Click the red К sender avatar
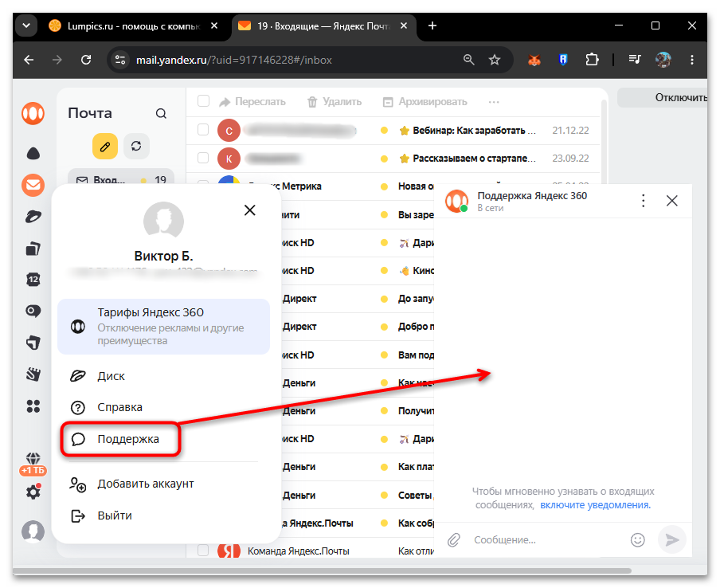The image size is (720, 588). point(229,159)
